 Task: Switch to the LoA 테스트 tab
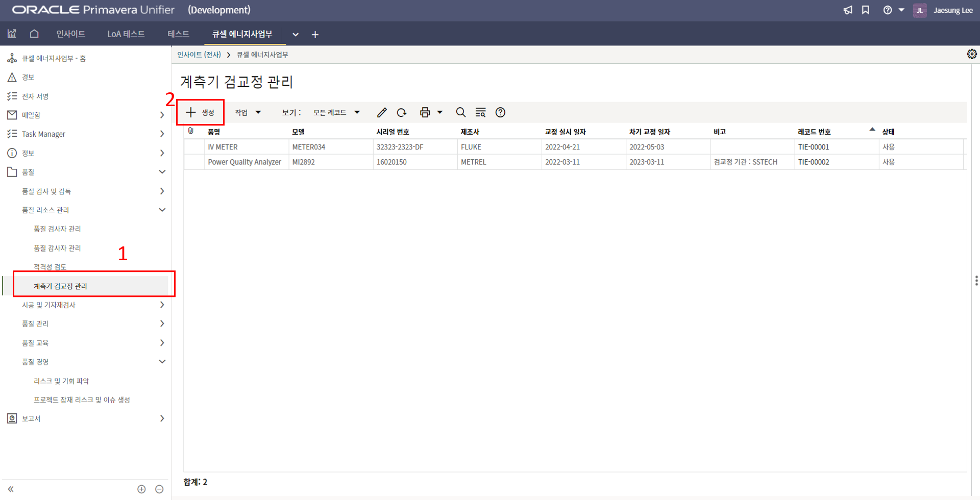(x=126, y=34)
